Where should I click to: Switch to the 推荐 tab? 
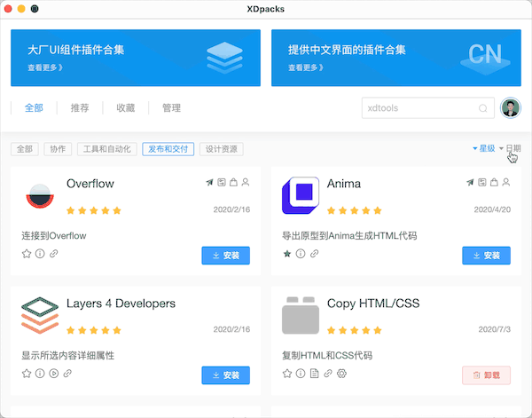(x=80, y=108)
